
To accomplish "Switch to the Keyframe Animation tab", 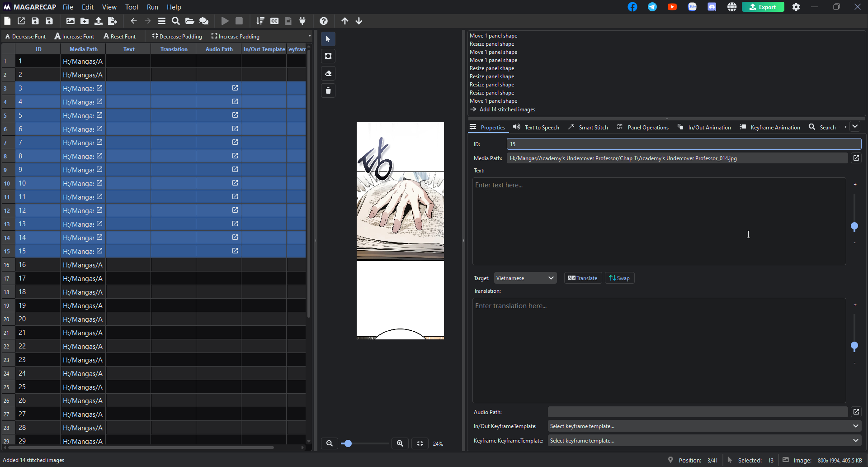I will pyautogui.click(x=770, y=127).
